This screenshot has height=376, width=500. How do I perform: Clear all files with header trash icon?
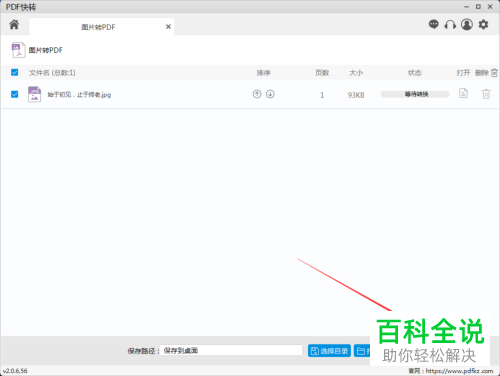point(494,73)
